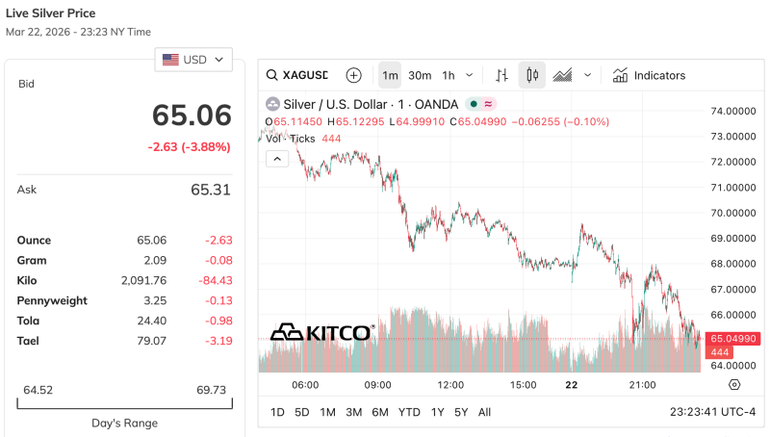Open the Indicators panel

649,75
